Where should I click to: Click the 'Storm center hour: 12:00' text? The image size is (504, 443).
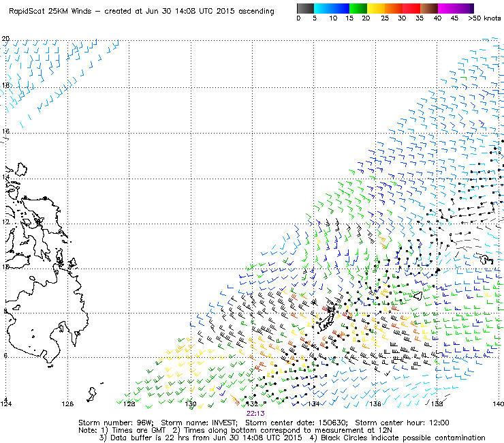tap(402, 423)
